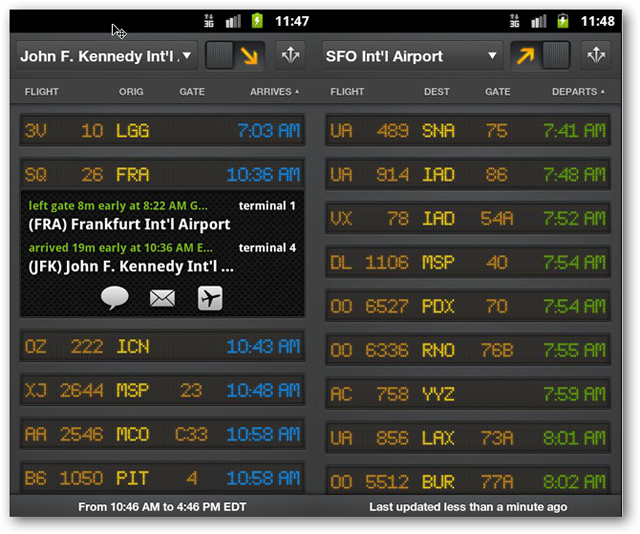Select flight OO 6527 to PDX

click(468, 306)
